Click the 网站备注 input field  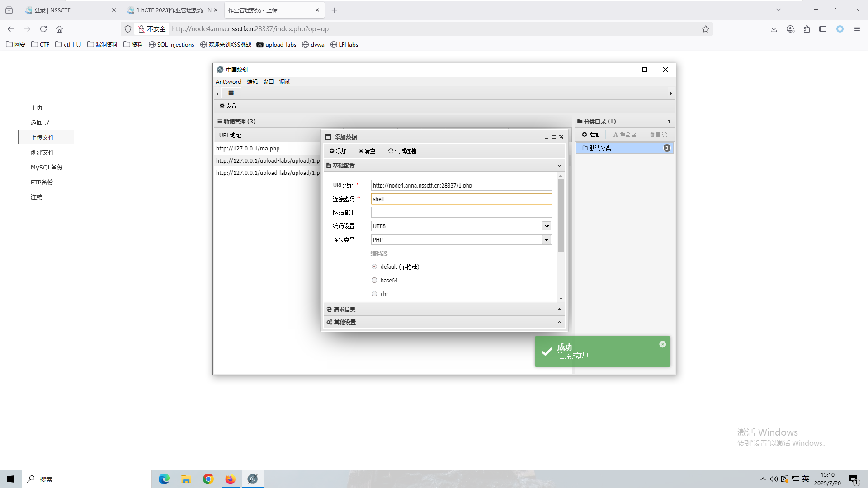click(x=461, y=212)
